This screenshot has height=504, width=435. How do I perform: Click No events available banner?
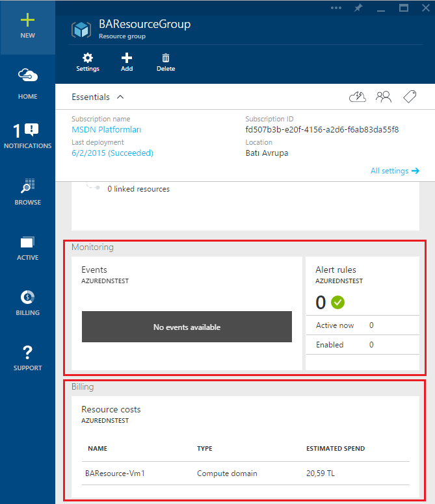pos(187,327)
